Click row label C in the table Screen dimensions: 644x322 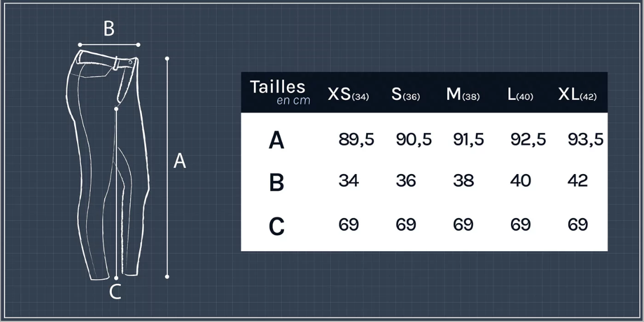[277, 226]
